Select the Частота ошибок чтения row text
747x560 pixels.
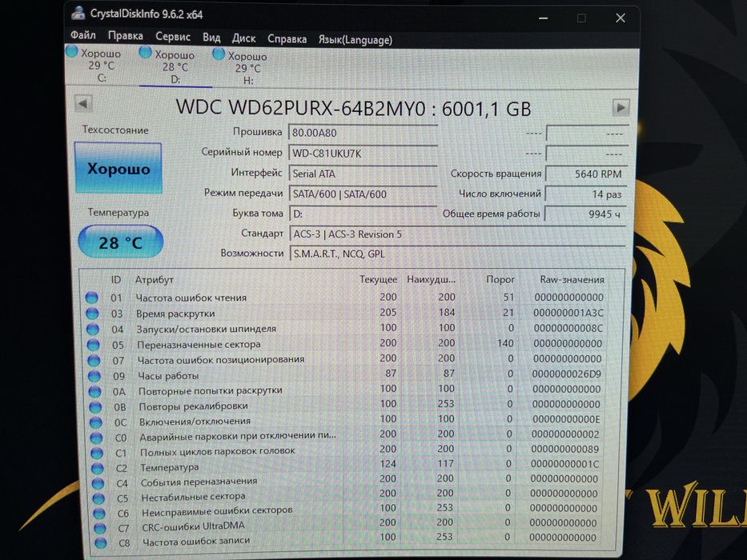191,298
